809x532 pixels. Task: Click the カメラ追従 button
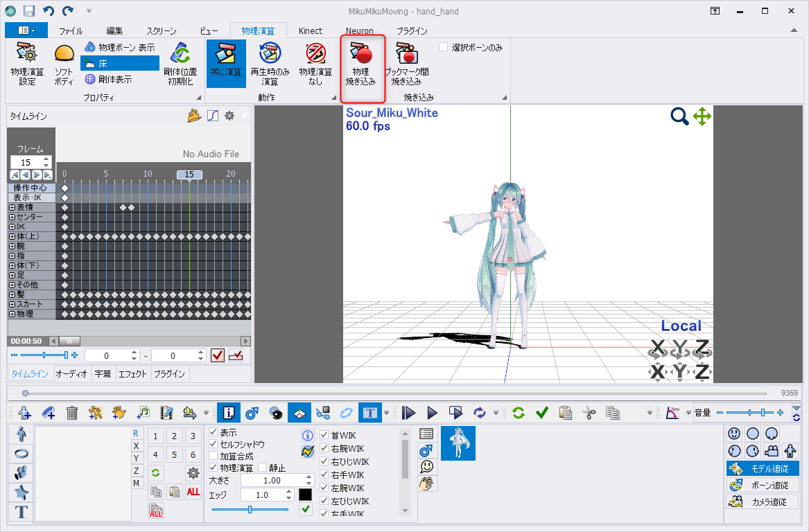(763, 502)
